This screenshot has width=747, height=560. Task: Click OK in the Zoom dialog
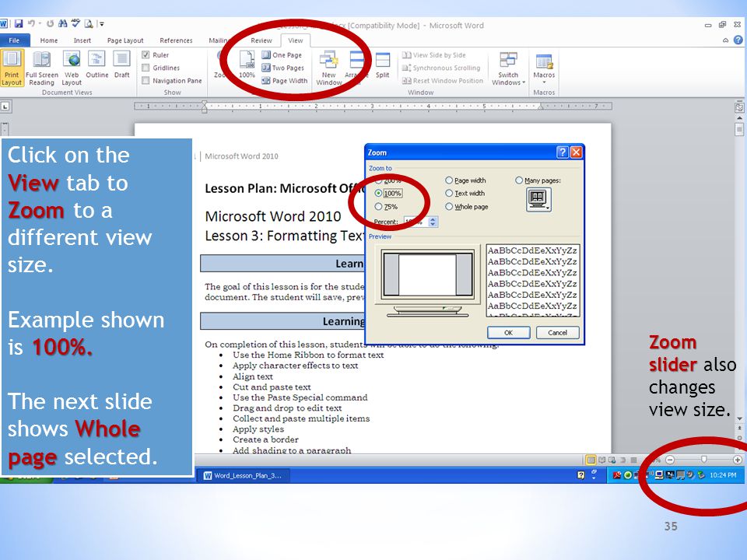click(x=508, y=332)
